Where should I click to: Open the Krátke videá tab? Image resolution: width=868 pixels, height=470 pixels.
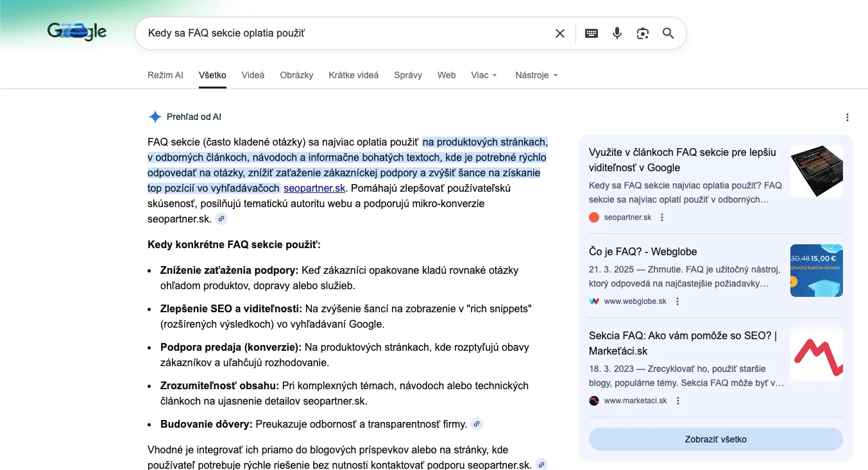pos(353,75)
